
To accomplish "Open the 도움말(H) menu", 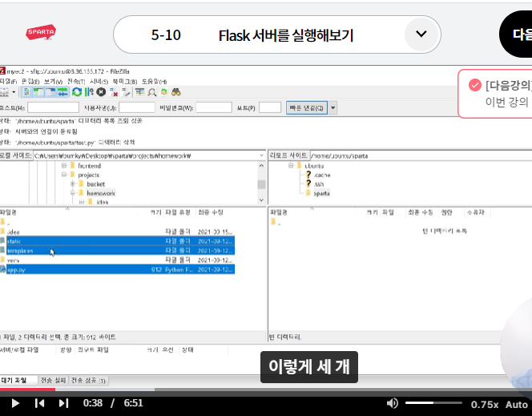I will tap(154, 82).
